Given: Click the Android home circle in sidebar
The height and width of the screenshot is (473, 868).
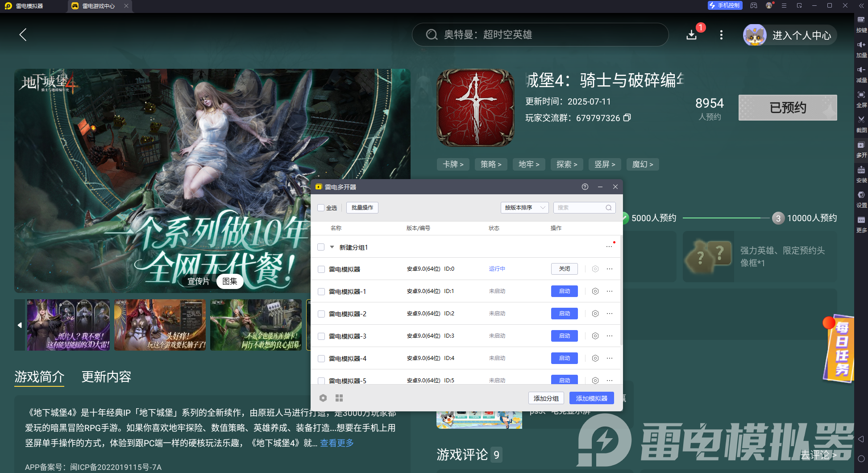Looking at the screenshot, I should 861,459.
